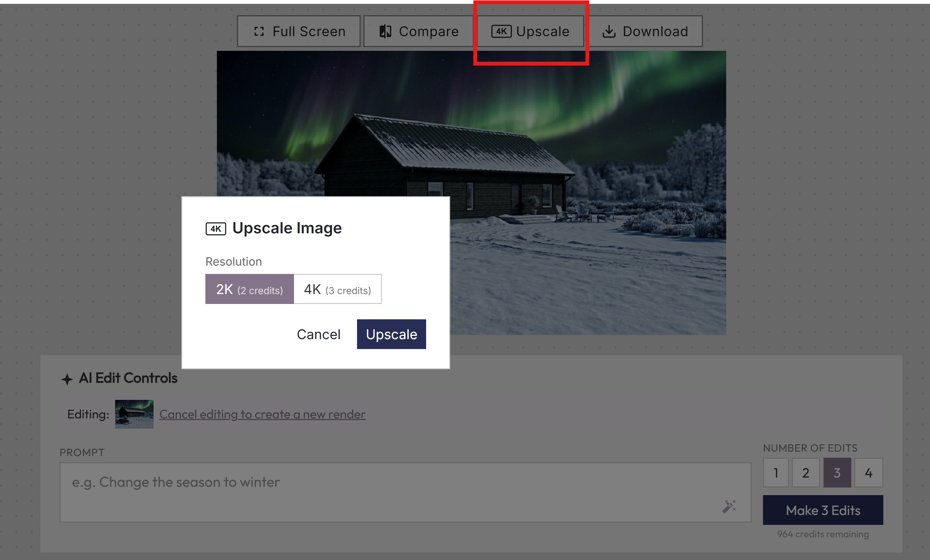Open the Full Screen view button
This screenshot has width=930, height=560.
(298, 31)
